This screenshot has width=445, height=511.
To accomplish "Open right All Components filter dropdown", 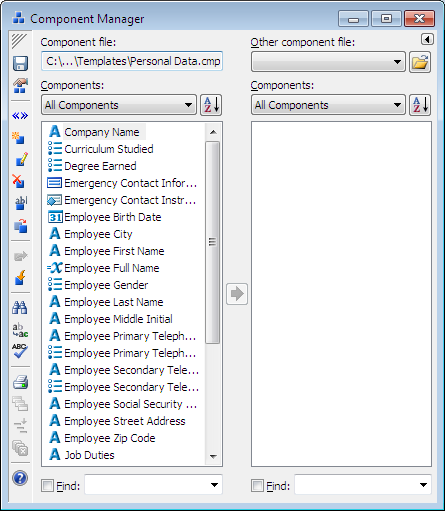I will 328,105.
